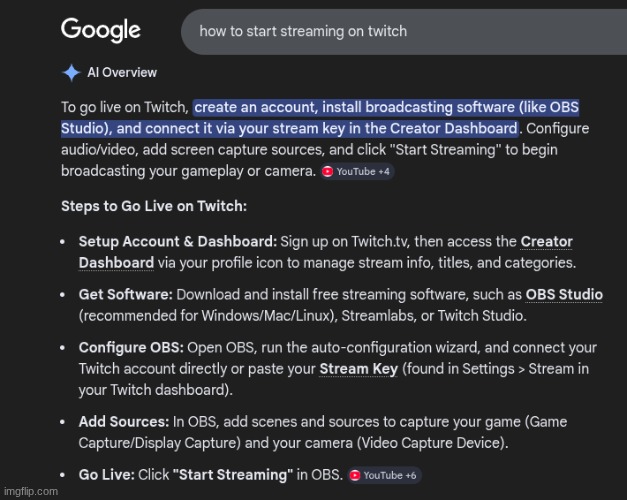The width and height of the screenshot is (627, 500).
Task: Select the "Get Software" bullet heading
Action: (x=125, y=295)
